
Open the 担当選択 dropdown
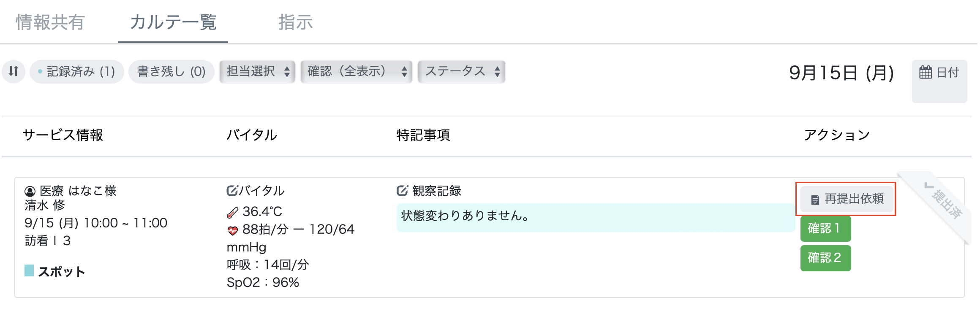click(257, 71)
